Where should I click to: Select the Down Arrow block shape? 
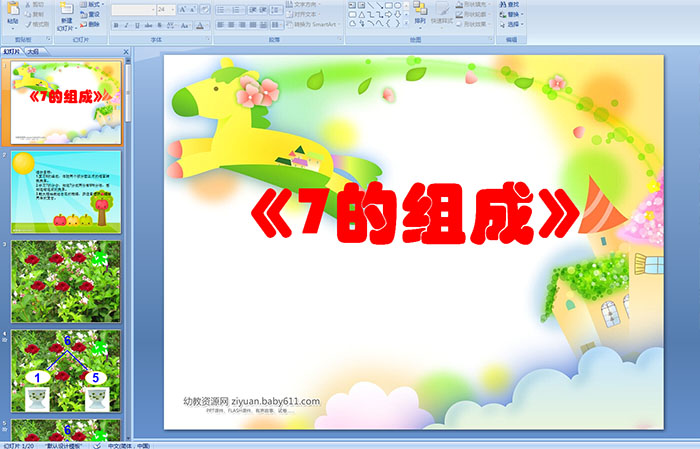point(397,15)
